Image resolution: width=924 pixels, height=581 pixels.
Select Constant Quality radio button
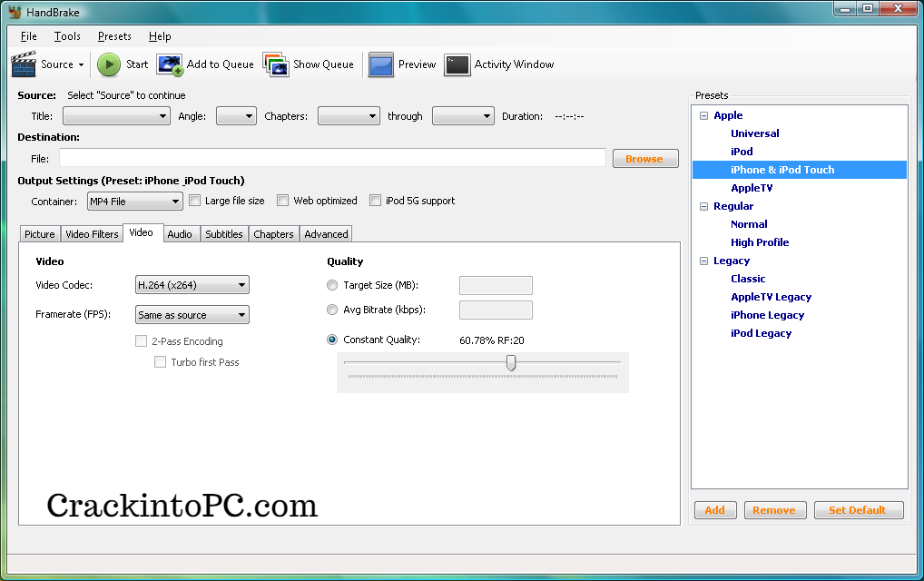(332, 340)
